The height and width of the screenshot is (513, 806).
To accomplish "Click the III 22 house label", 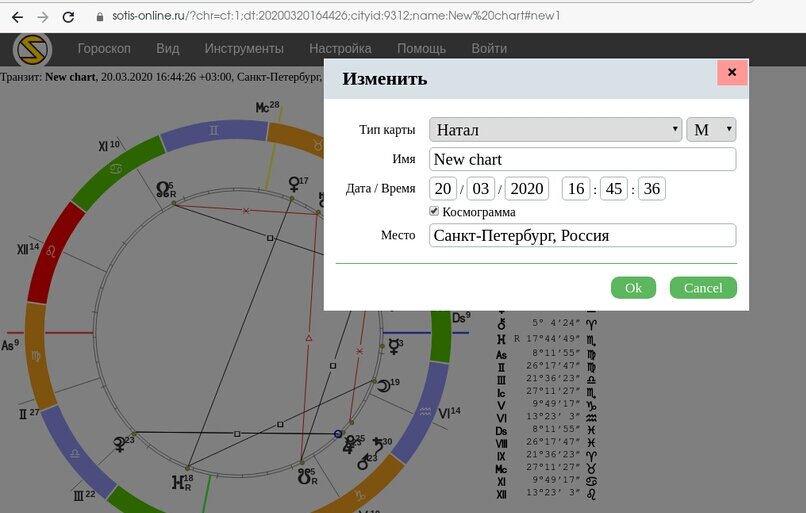I will click(x=85, y=496).
